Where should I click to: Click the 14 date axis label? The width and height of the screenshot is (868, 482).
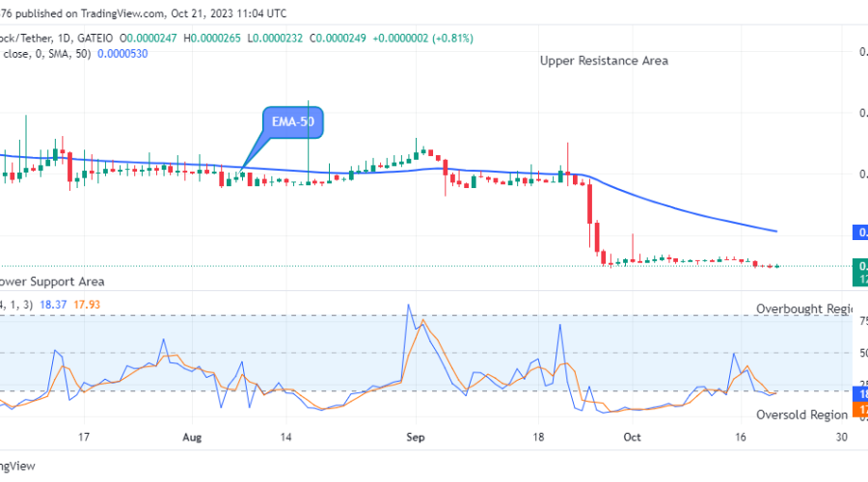(x=285, y=438)
